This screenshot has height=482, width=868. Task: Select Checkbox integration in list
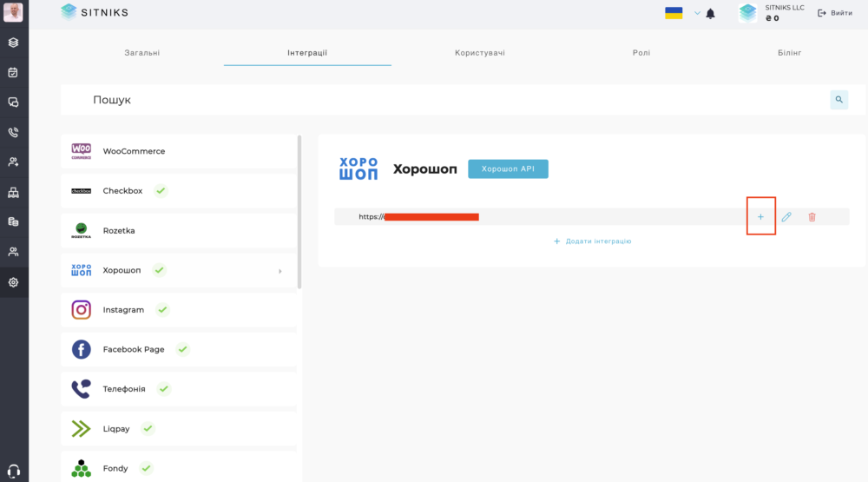tap(179, 190)
